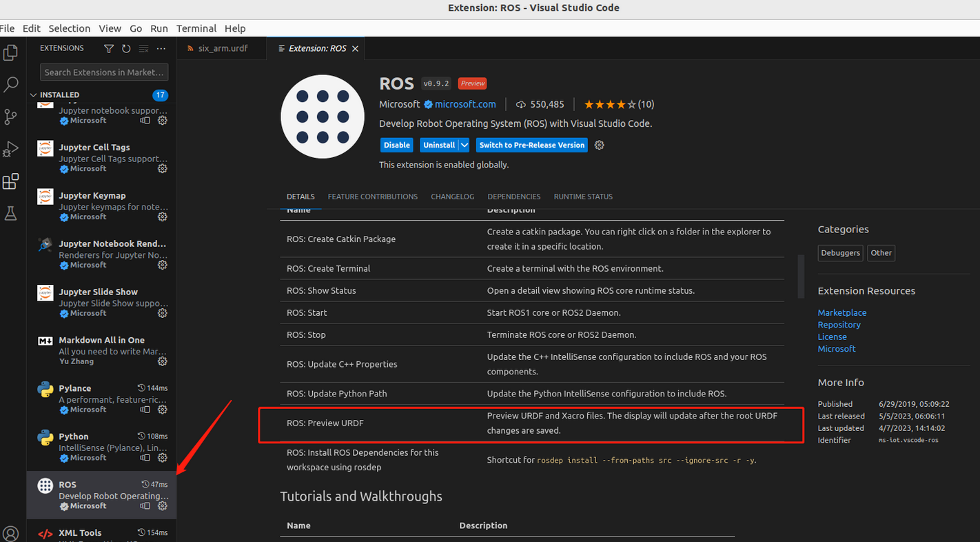Open the Testing flask view
980x542 pixels.
coord(10,214)
